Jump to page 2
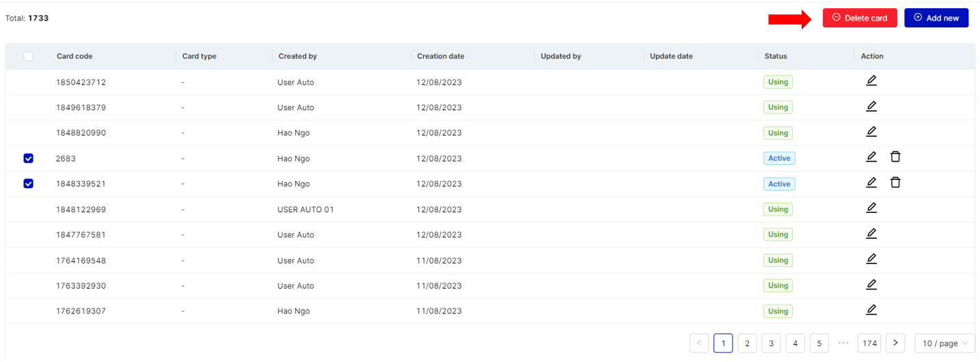This screenshot has width=980, height=362. coord(747,343)
